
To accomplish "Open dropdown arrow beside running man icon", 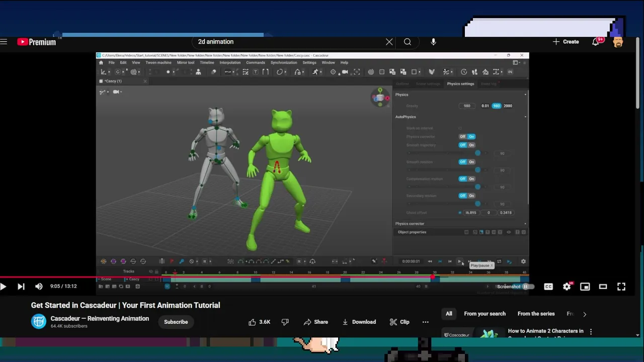I will click(x=321, y=72).
